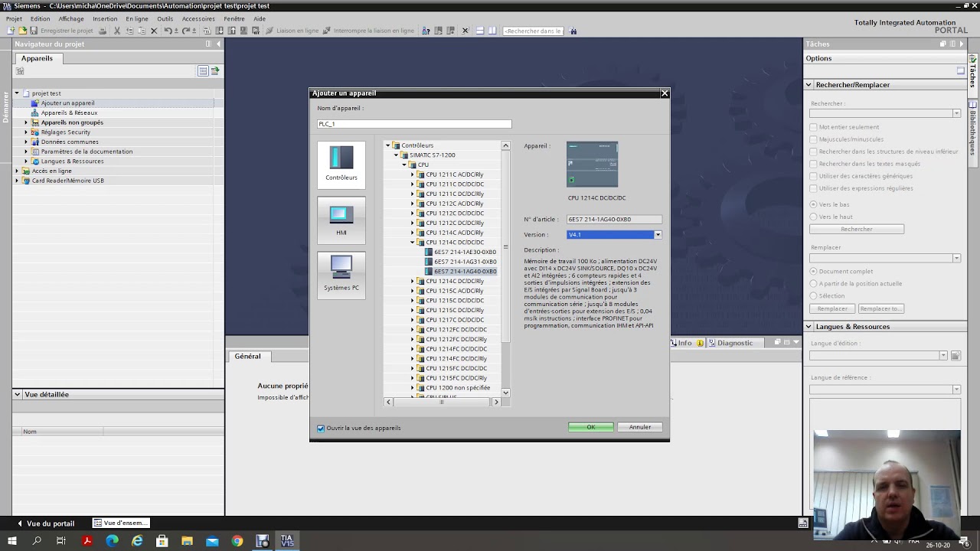Click the Remplacer button
The width and height of the screenshot is (980, 551).
click(832, 308)
